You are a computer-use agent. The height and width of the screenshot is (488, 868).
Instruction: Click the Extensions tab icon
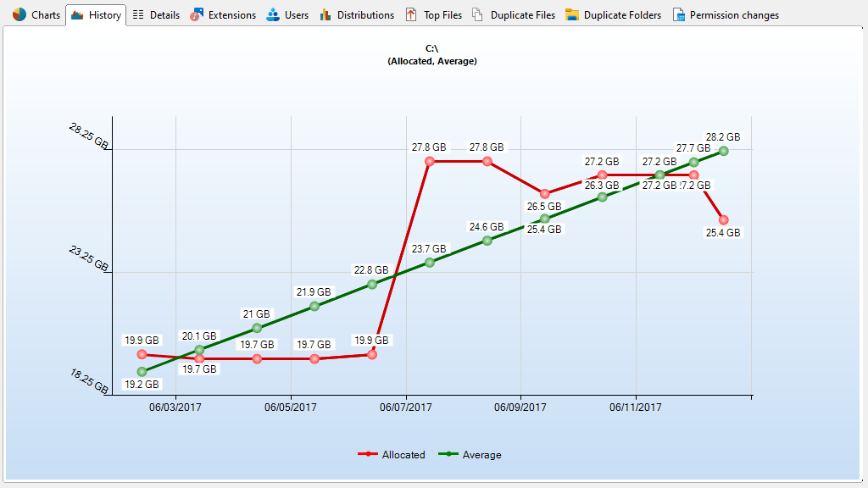pyautogui.click(x=197, y=15)
